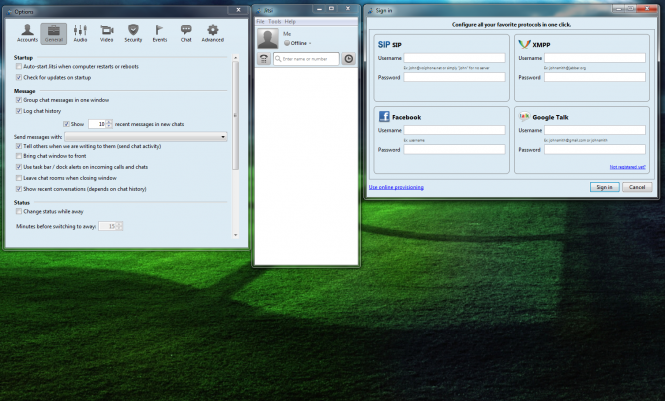Toggle Show recent conversations checkbox
665x401 pixels.
point(19,189)
